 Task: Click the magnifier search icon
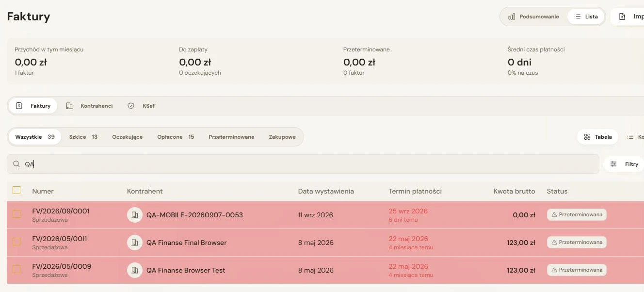[x=16, y=164]
